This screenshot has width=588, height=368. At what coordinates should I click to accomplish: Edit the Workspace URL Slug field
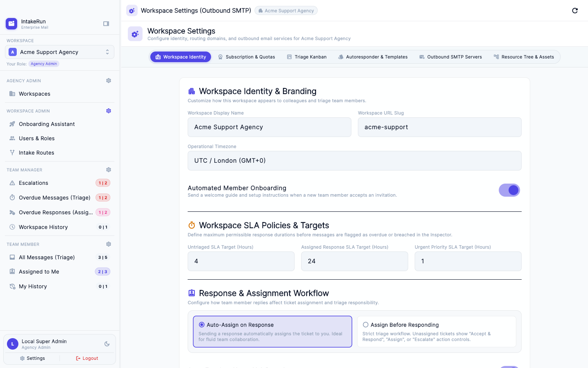pyautogui.click(x=440, y=127)
